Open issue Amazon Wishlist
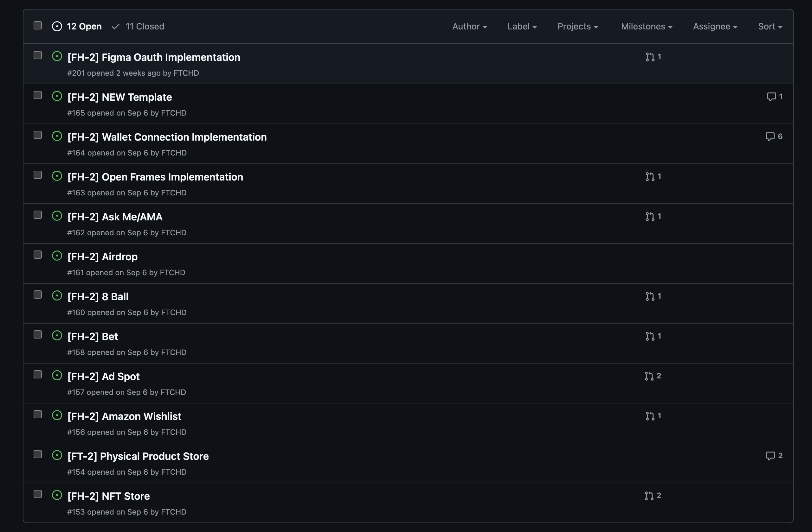The image size is (812, 532). tap(125, 416)
